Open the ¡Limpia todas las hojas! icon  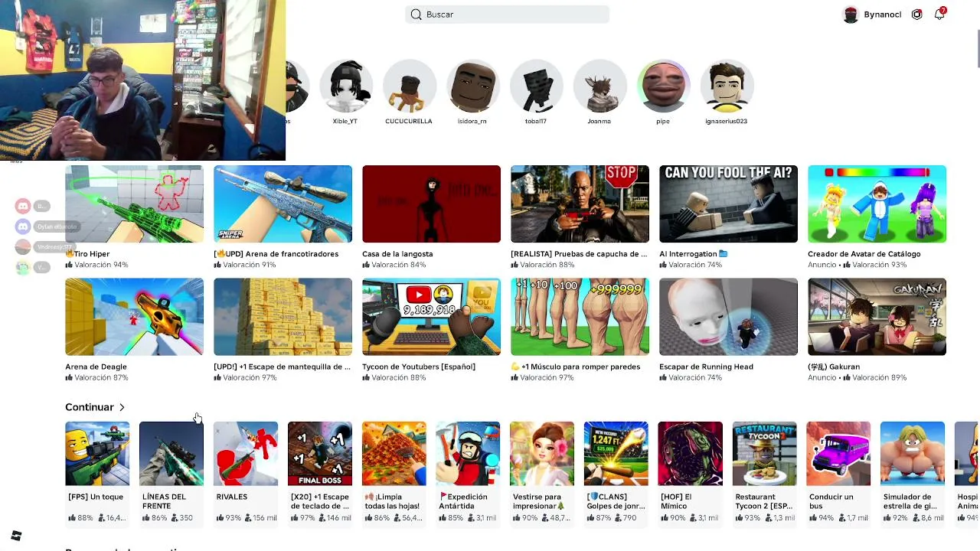[x=394, y=453]
